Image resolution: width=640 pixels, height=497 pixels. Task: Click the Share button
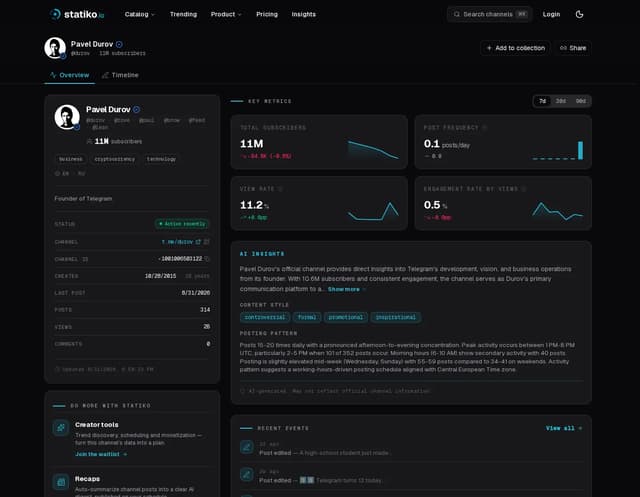[573, 48]
